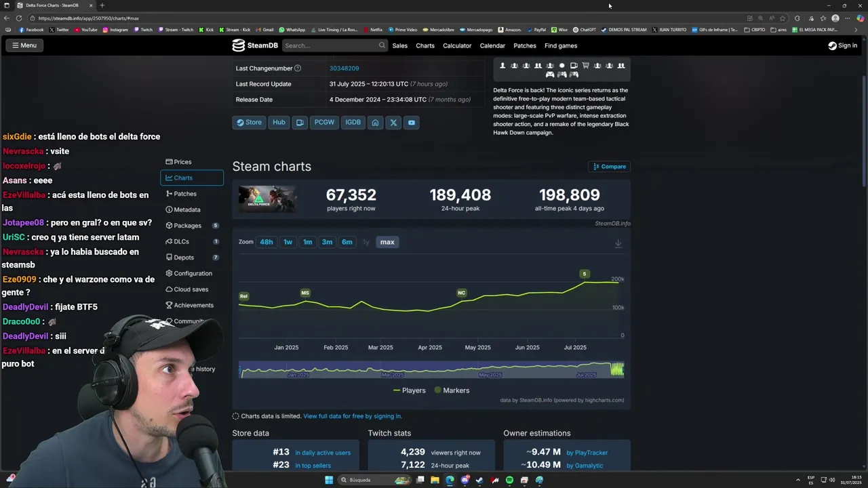Open the ChatGPT bookmark
The width and height of the screenshot is (868, 488).
click(x=585, y=30)
